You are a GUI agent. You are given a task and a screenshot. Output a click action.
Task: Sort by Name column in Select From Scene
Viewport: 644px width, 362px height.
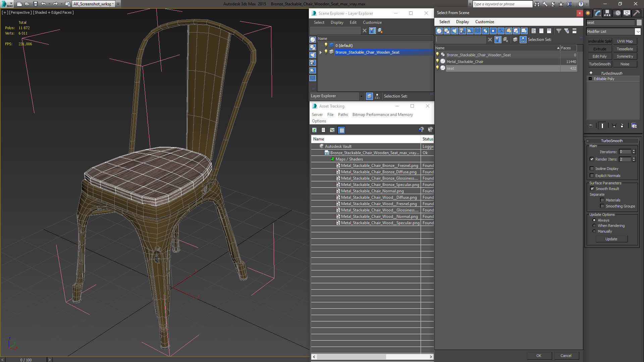tap(497, 48)
